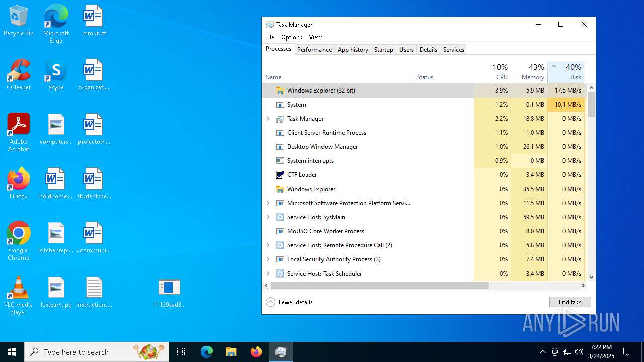Click the vertical scrollbar down arrow
The width and height of the screenshot is (644, 362).
(591, 277)
